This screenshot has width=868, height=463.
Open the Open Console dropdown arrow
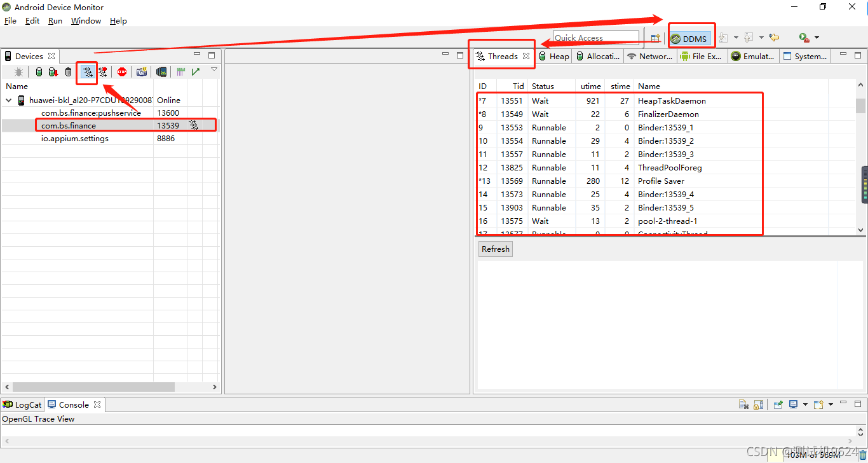point(831,404)
